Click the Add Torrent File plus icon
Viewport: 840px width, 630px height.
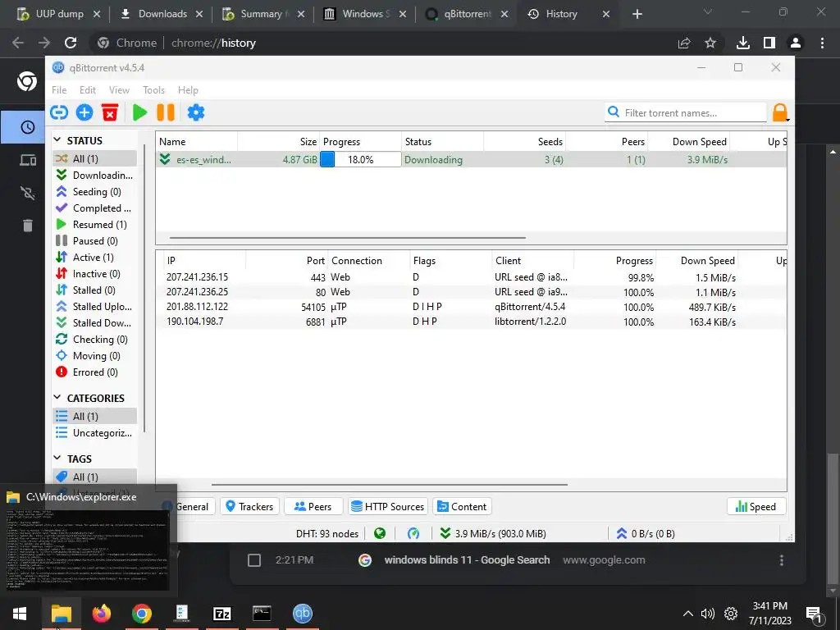84,112
